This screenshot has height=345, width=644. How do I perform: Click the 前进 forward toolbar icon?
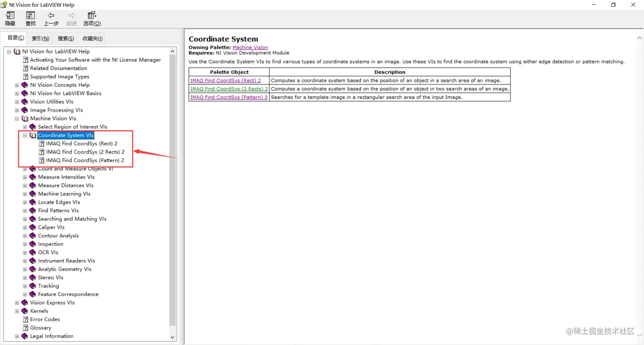click(72, 16)
